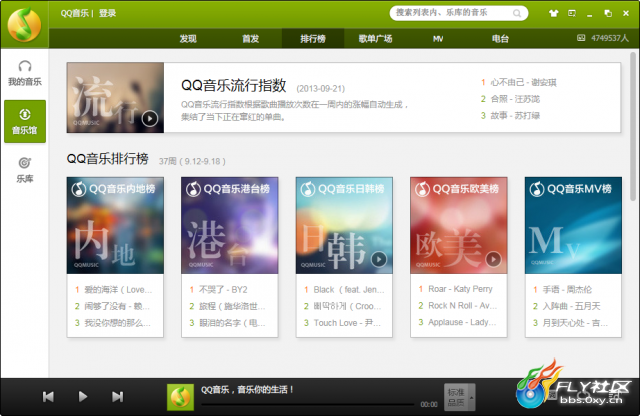Open QQ音乐欧美榜 cover
640x416 pixels.
coord(459,225)
